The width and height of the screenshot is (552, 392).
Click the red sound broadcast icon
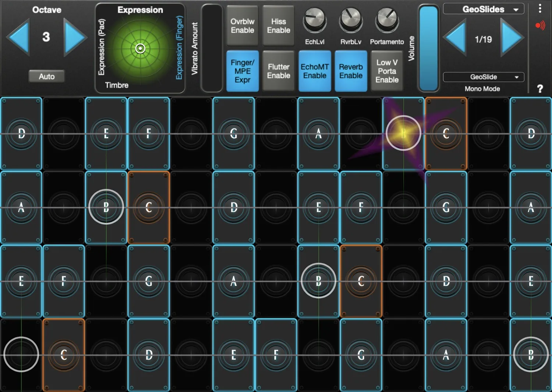pos(540,25)
